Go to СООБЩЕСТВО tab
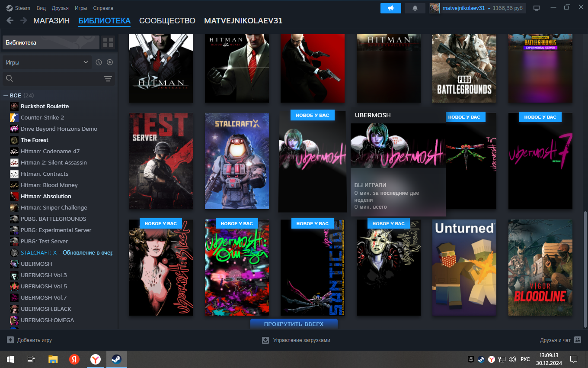 tap(167, 21)
